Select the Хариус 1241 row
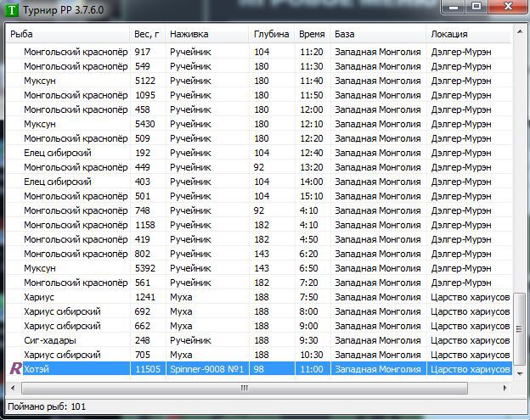Image resolution: width=530 pixels, height=420 pixels. [x=259, y=297]
